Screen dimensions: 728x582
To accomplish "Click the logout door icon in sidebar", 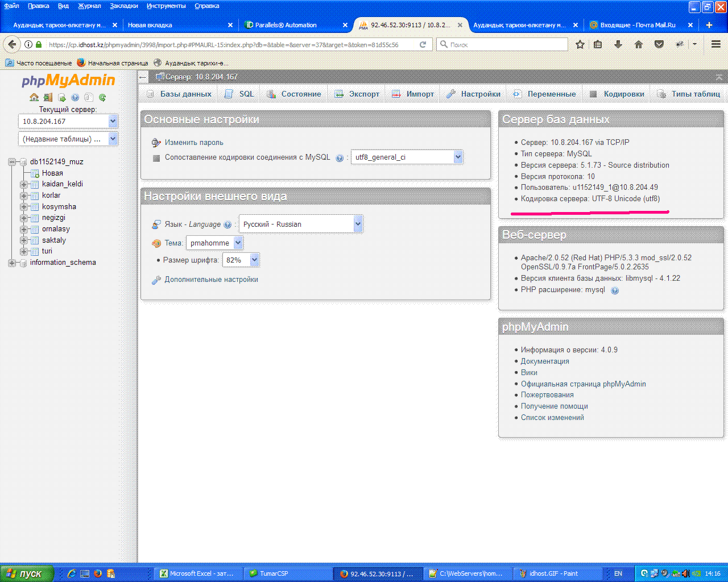I will (x=48, y=97).
